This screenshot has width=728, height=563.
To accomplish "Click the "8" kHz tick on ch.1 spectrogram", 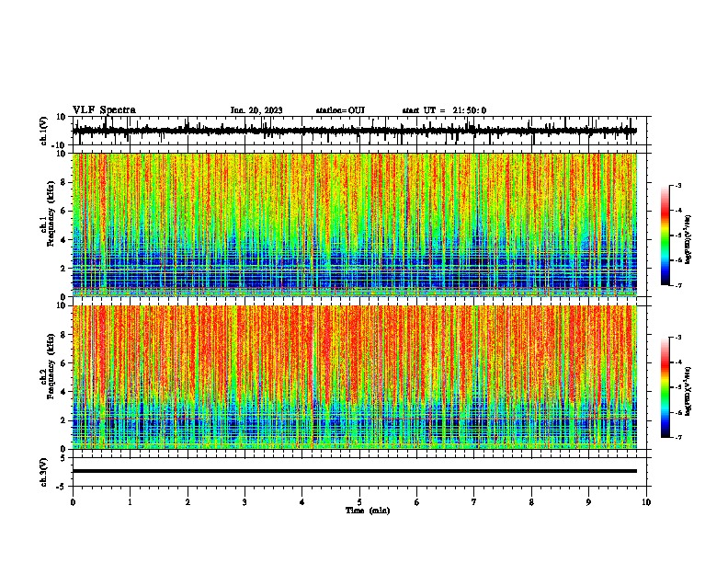I will point(63,182).
